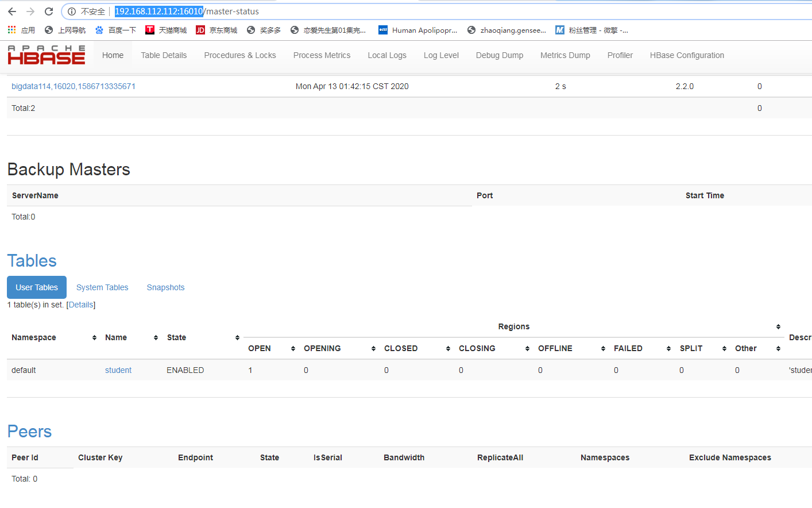Open the 百度一下 bookmark
Screen dimensions: 812x508
point(115,30)
